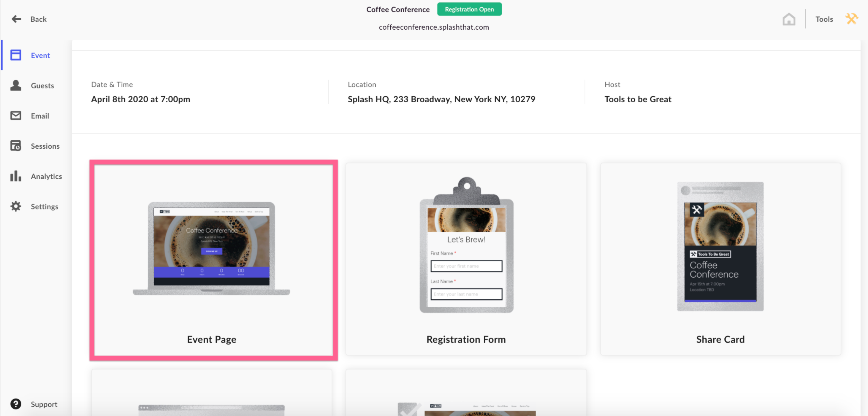
Task: Click the Registration Open status button
Action: [469, 9]
